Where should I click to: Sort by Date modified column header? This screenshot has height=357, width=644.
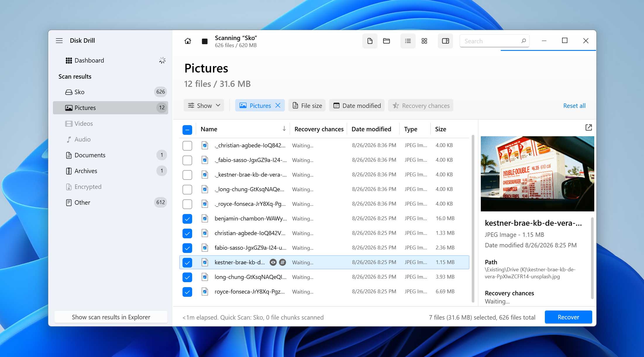point(371,129)
